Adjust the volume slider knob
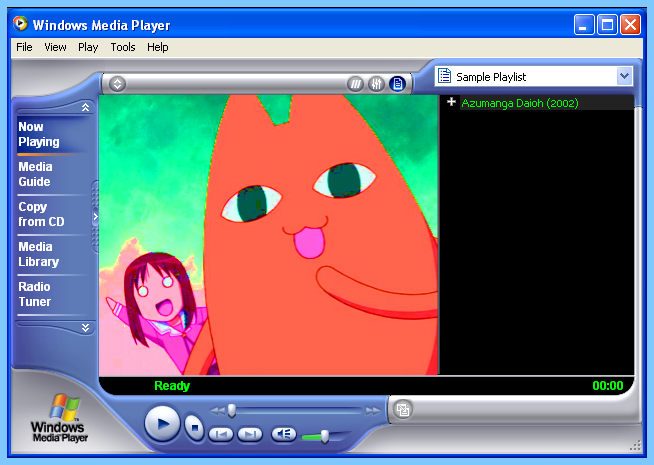Screen dimensions: 654x465 point(324,436)
